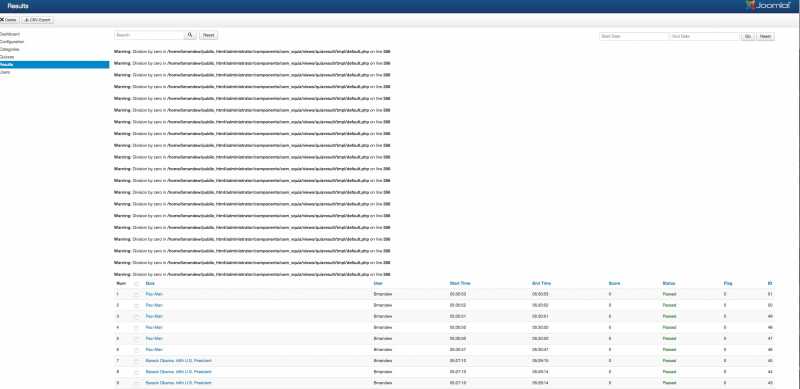Open Barack Obama quiz result in row 7
This screenshot has height=389, width=800.
179,361
